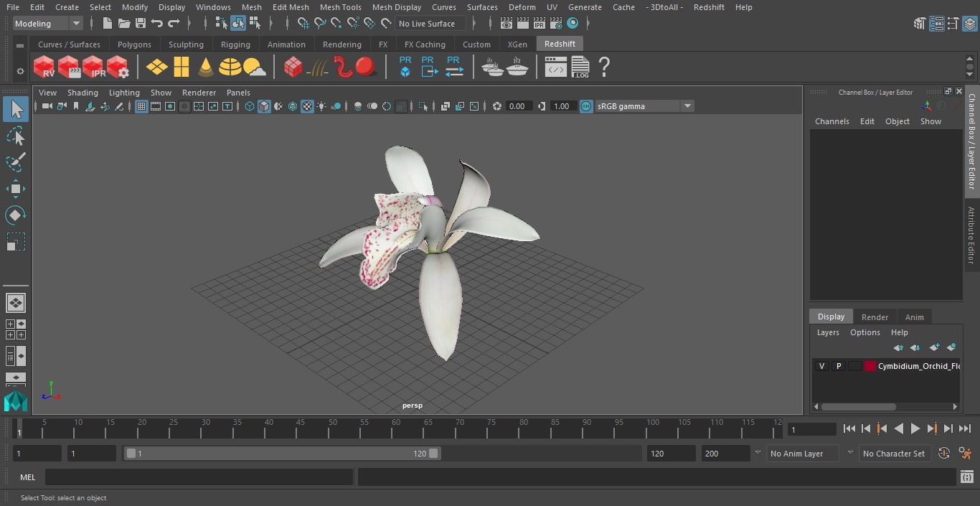
Task: Click the Redshift RenderView RV icon
Action: tap(44, 67)
